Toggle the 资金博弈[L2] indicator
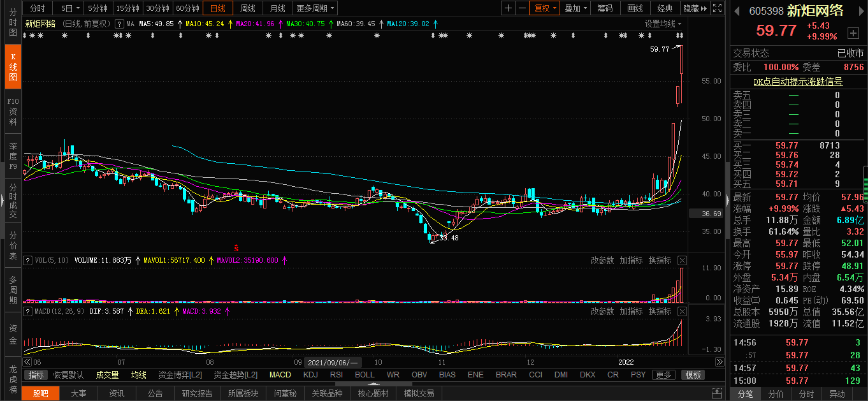868x401 pixels. click(x=180, y=375)
